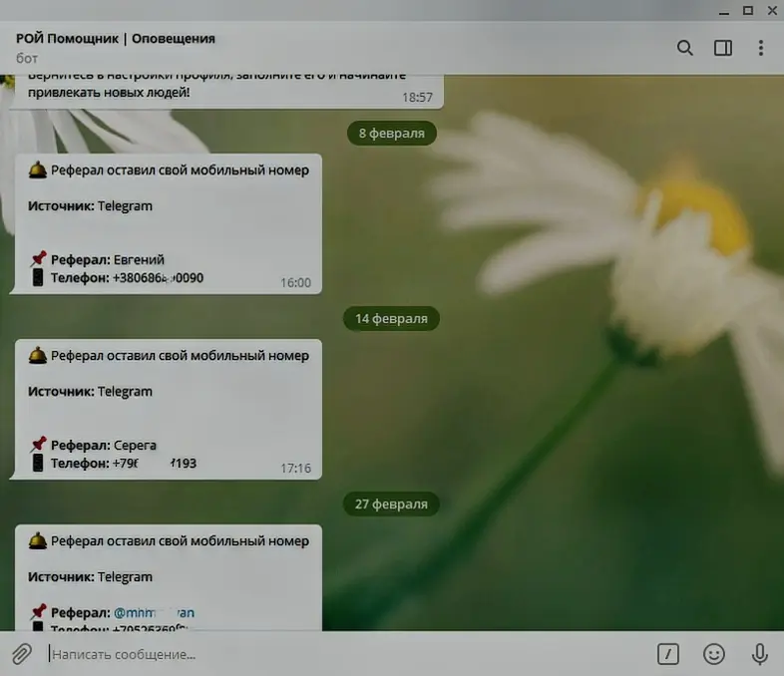The width and height of the screenshot is (784, 676).
Task: Maximize the Telegram window
Action: [x=748, y=11]
